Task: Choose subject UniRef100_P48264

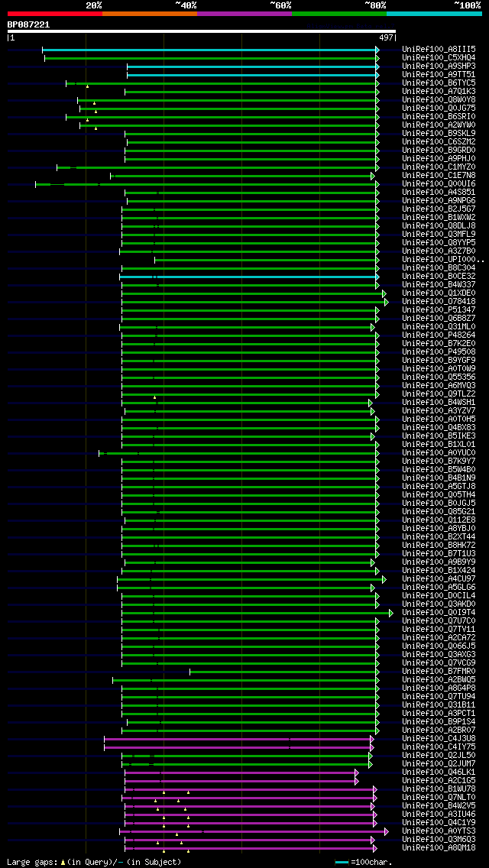Action: pyautogui.click(x=439, y=335)
